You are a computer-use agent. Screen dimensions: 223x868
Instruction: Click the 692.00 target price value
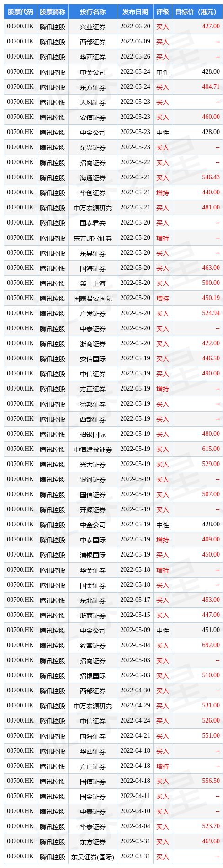click(x=211, y=645)
